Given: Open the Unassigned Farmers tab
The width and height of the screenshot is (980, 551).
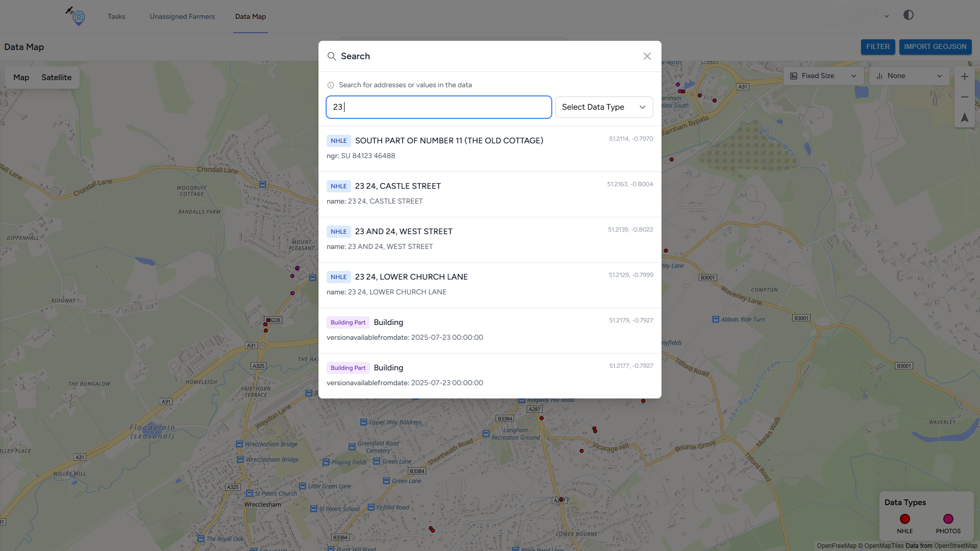Looking at the screenshot, I should point(182,16).
